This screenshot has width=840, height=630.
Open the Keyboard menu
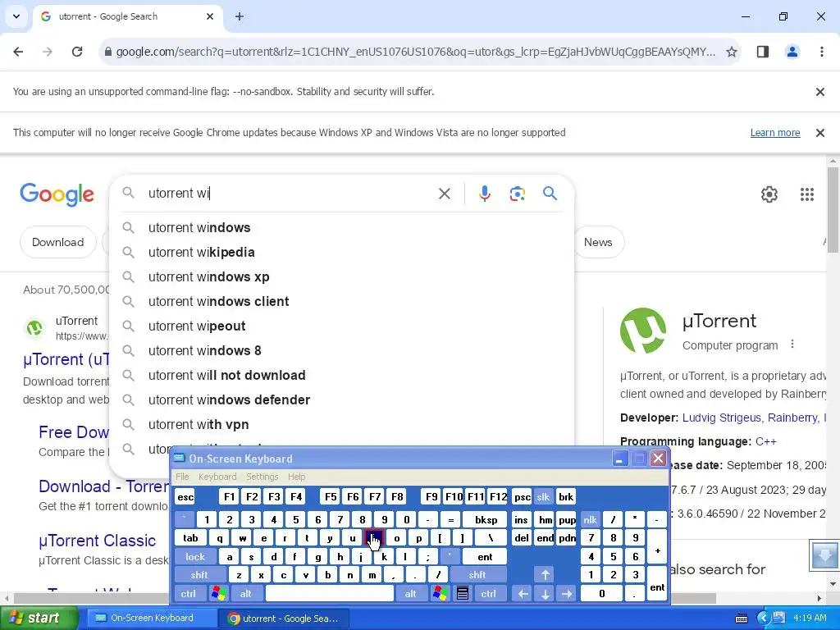coord(217,477)
